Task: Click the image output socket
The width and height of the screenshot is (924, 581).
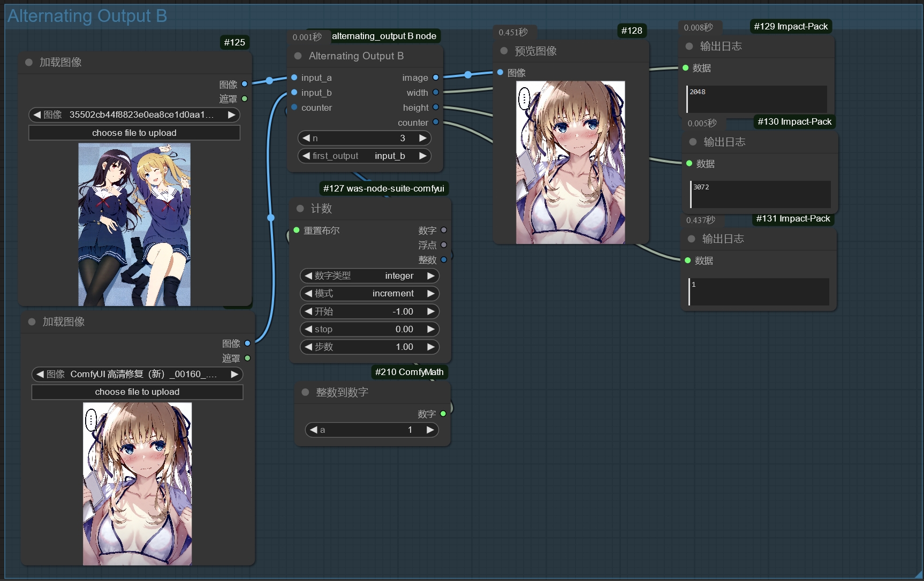Action: coord(436,78)
